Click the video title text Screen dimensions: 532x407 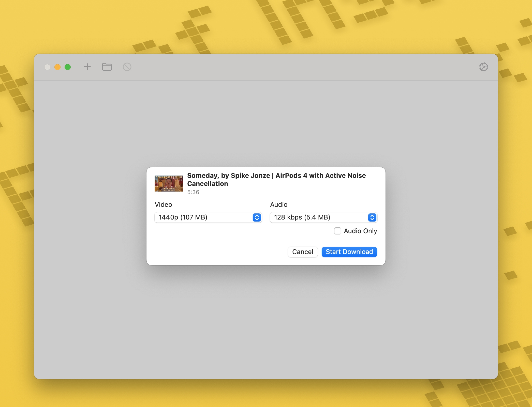tap(276, 180)
